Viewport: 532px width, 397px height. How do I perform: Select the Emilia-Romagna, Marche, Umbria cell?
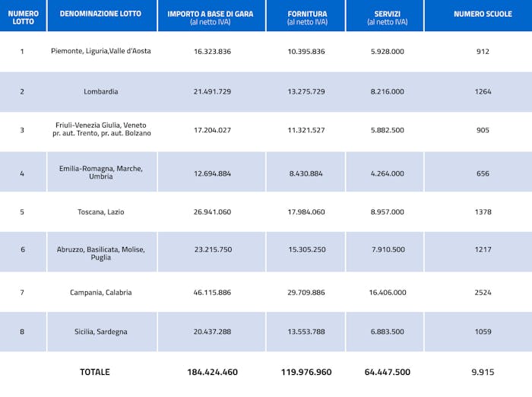click(101, 172)
